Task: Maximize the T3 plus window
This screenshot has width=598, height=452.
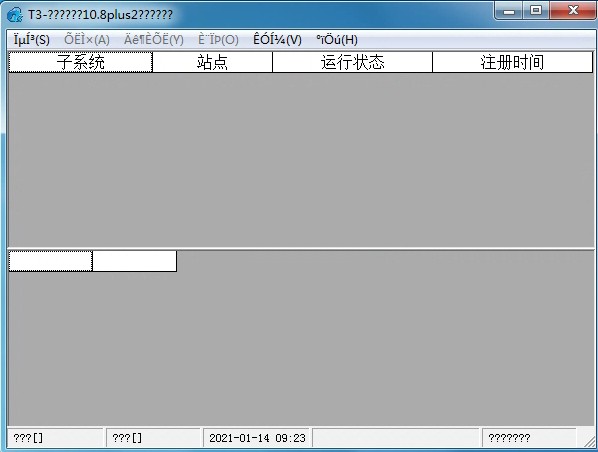Action: [536, 11]
